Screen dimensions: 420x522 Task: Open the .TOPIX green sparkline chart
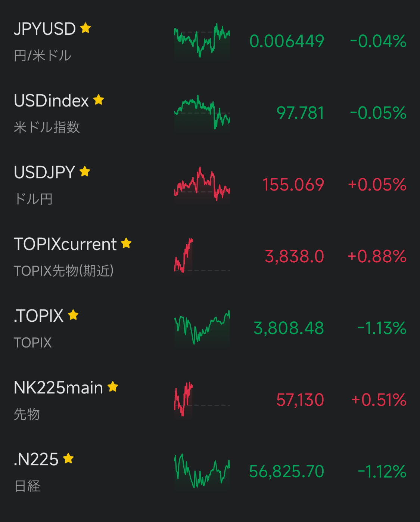(x=202, y=328)
